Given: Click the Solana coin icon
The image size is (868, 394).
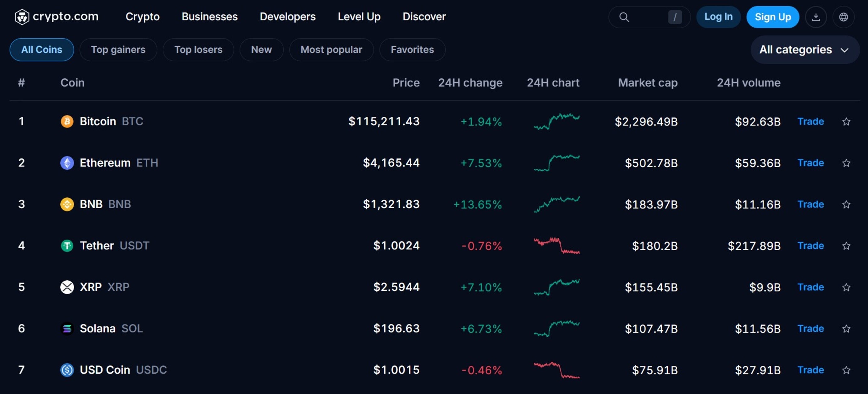Looking at the screenshot, I should pos(67,328).
